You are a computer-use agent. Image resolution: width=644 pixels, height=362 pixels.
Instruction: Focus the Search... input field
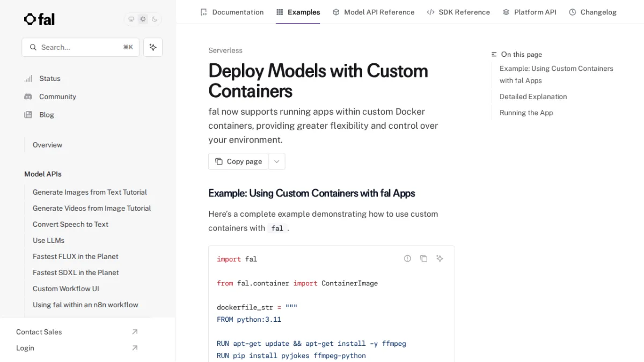point(80,47)
